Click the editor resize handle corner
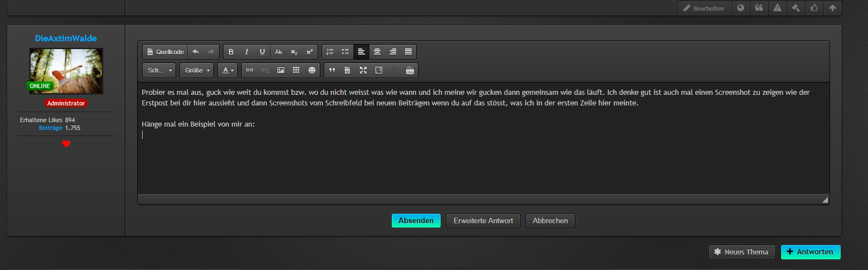868x270 pixels. (825, 200)
